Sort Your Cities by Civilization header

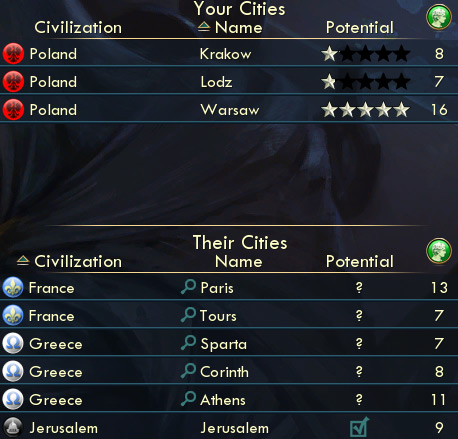(x=78, y=27)
